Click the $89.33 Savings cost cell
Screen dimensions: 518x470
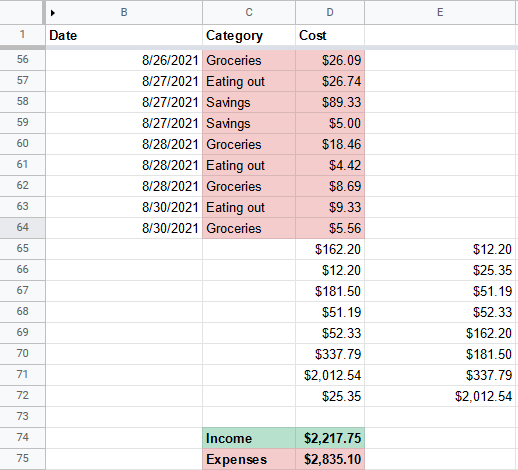330,102
